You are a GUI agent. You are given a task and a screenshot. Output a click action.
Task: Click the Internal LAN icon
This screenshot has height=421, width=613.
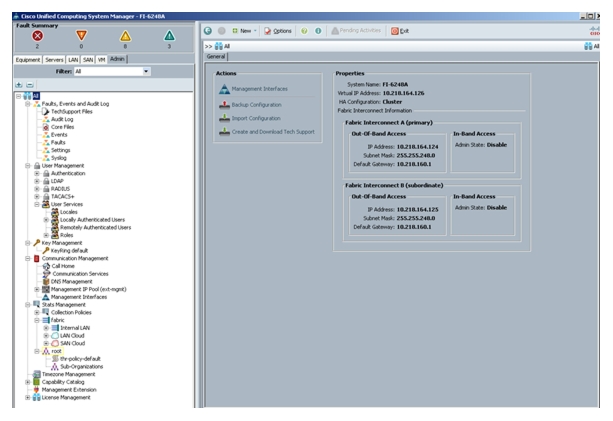click(x=55, y=328)
